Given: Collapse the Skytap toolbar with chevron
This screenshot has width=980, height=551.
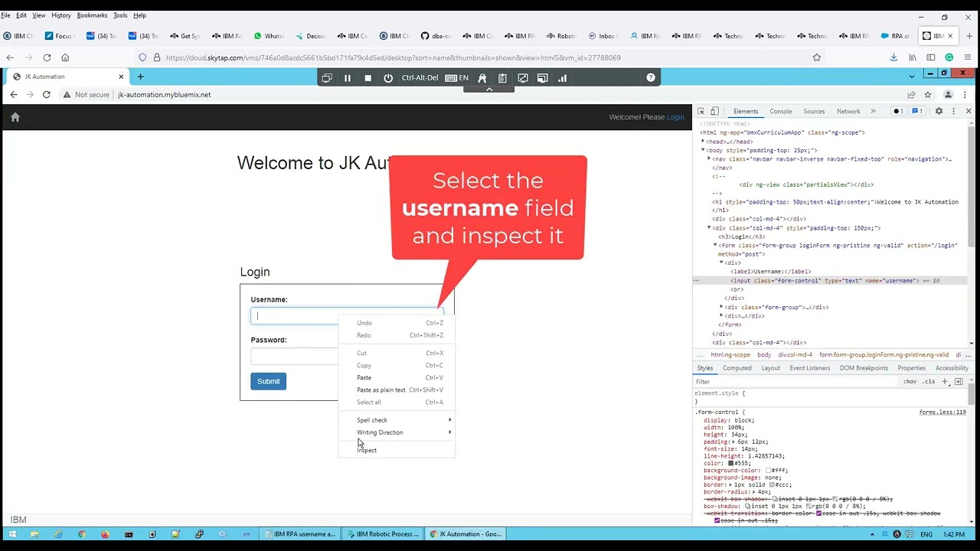Looking at the screenshot, I should 489,90.
